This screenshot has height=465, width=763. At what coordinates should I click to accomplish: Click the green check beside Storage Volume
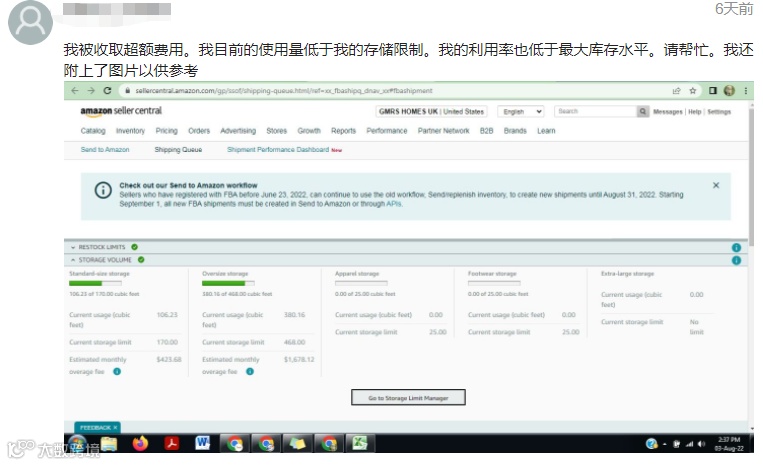click(x=141, y=260)
